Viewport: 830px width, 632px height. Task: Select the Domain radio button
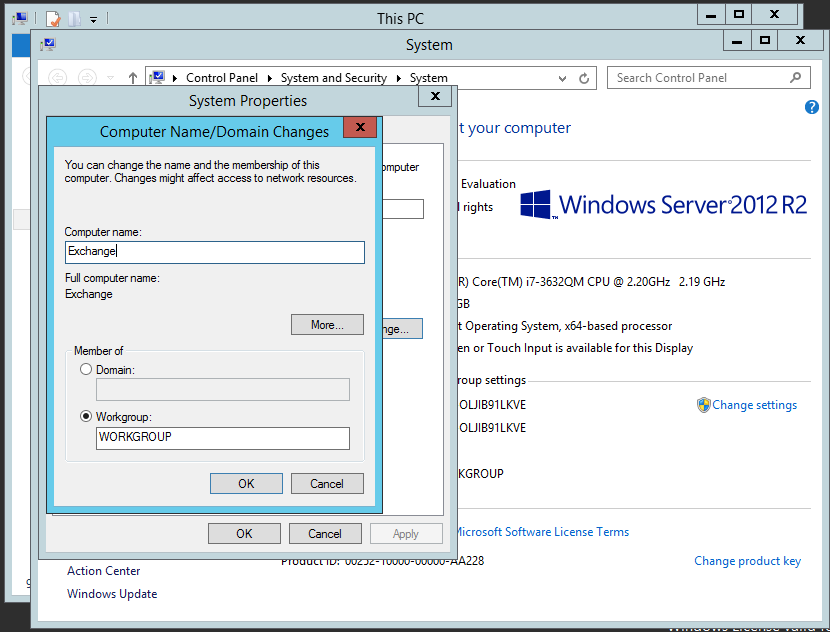coord(86,369)
